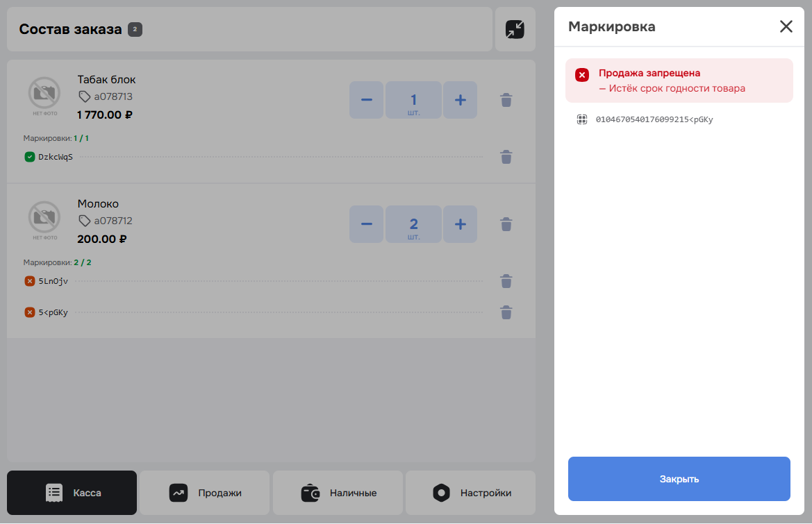Close the Маркировка panel with X
Screen dimensions: 812x524
(786, 26)
